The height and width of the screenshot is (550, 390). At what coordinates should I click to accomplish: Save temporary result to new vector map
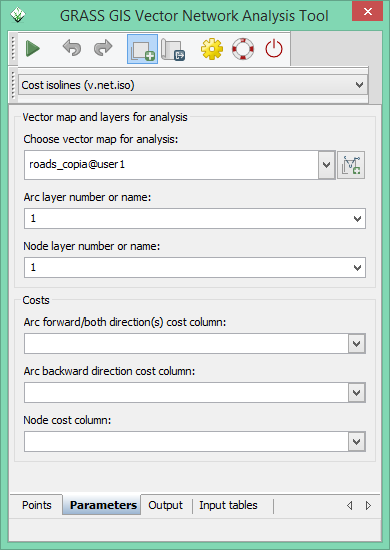173,49
